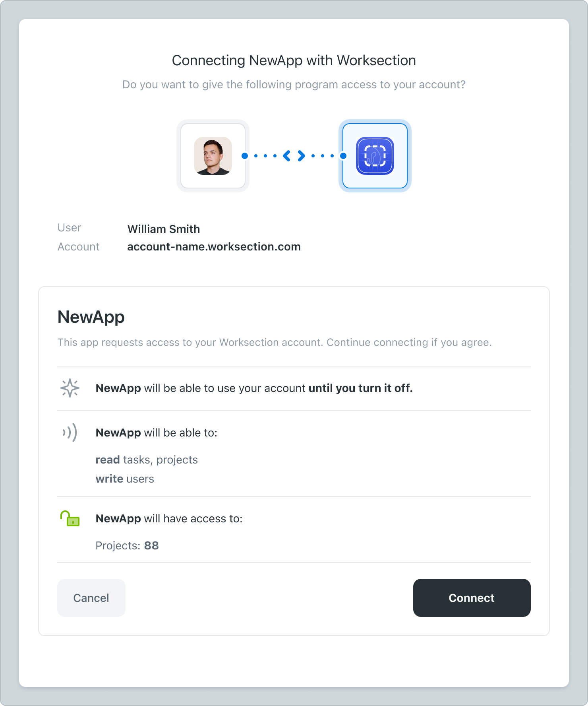Click the write users permission line
The height and width of the screenshot is (706, 588).
(x=125, y=479)
